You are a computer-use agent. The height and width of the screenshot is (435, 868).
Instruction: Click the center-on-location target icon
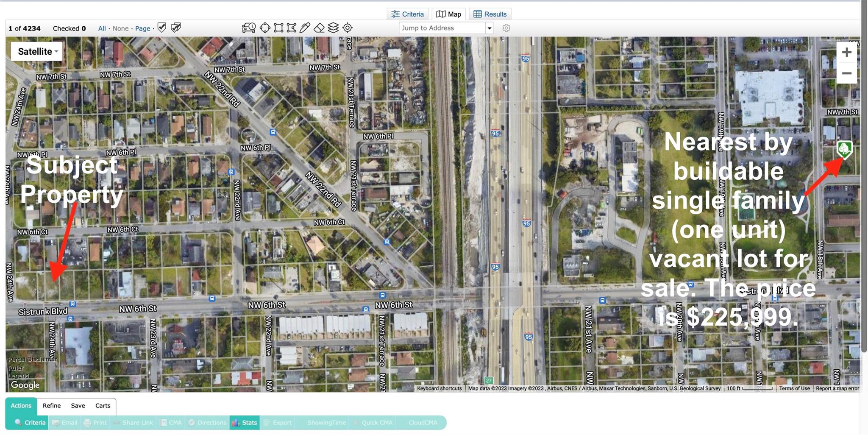pos(348,28)
